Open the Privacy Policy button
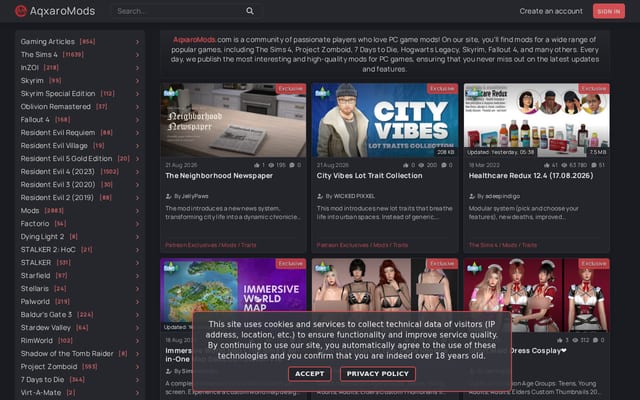 (x=378, y=374)
